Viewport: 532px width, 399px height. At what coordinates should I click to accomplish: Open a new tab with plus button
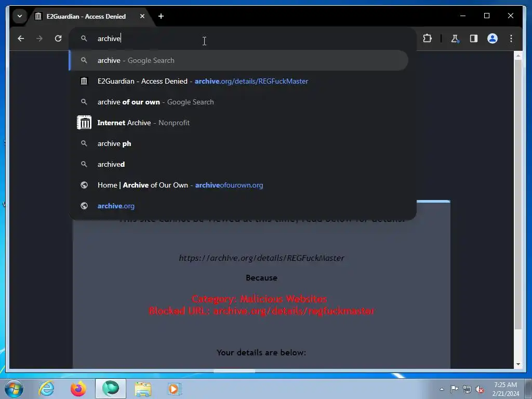click(x=161, y=16)
